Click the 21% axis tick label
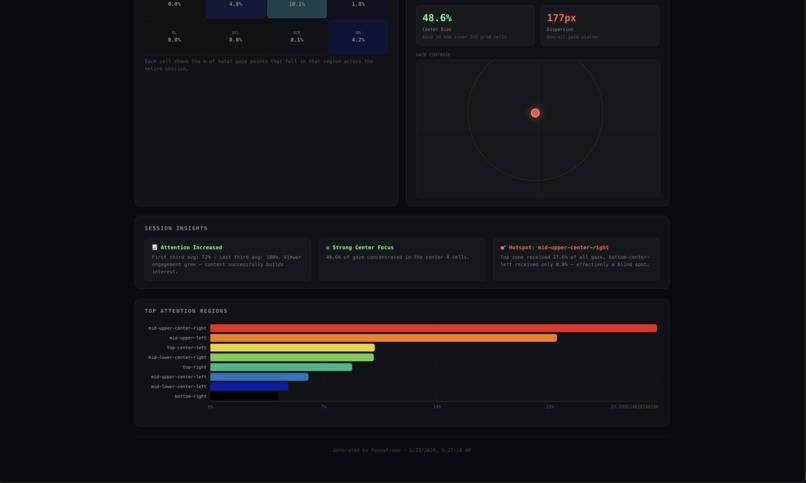This screenshot has width=806, height=483. 550,406
